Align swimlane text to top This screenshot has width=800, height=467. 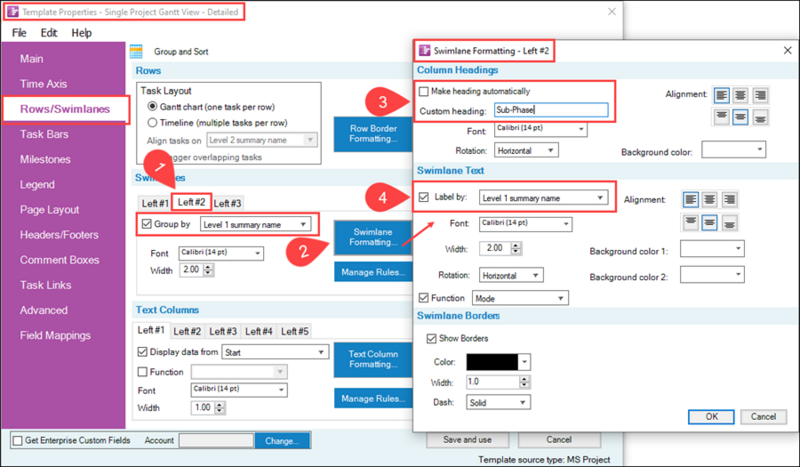tap(691, 223)
